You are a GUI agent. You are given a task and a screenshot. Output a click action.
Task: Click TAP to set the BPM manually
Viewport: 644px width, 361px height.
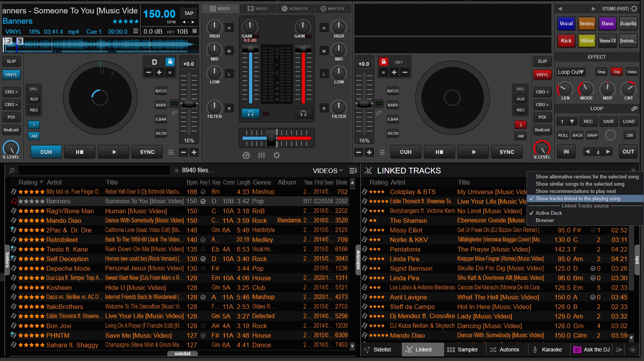(188, 13)
